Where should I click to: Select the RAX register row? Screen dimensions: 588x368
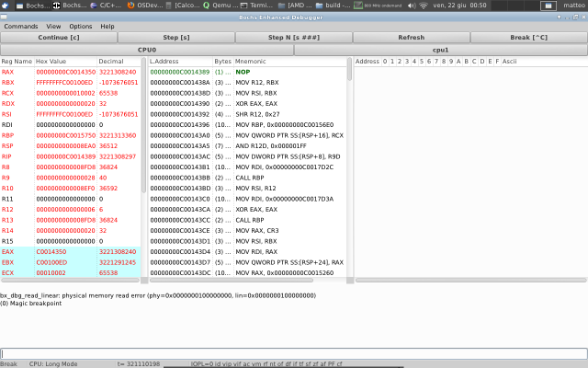pos(70,72)
